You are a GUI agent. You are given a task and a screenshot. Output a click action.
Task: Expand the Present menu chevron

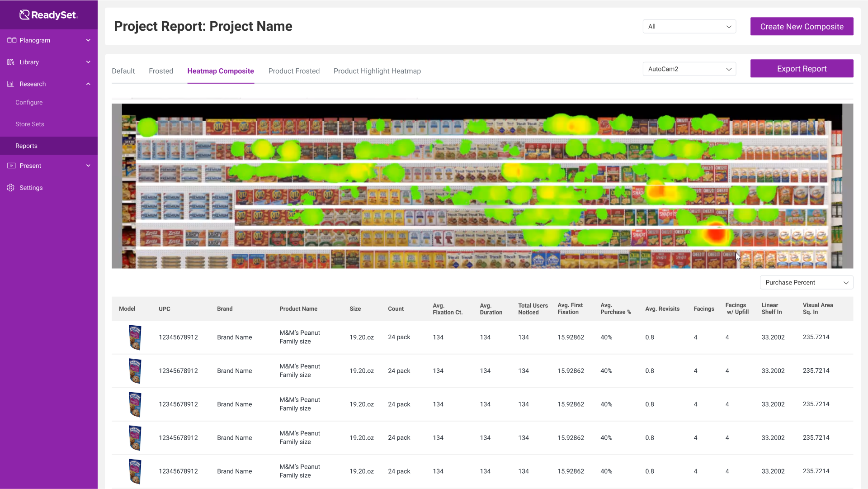[88, 166]
